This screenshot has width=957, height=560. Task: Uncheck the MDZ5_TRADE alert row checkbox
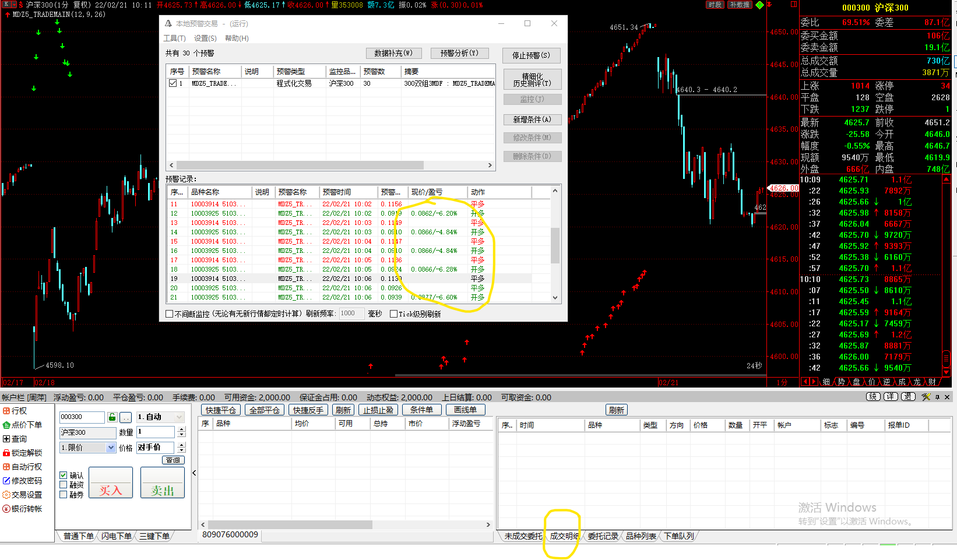pos(173,83)
